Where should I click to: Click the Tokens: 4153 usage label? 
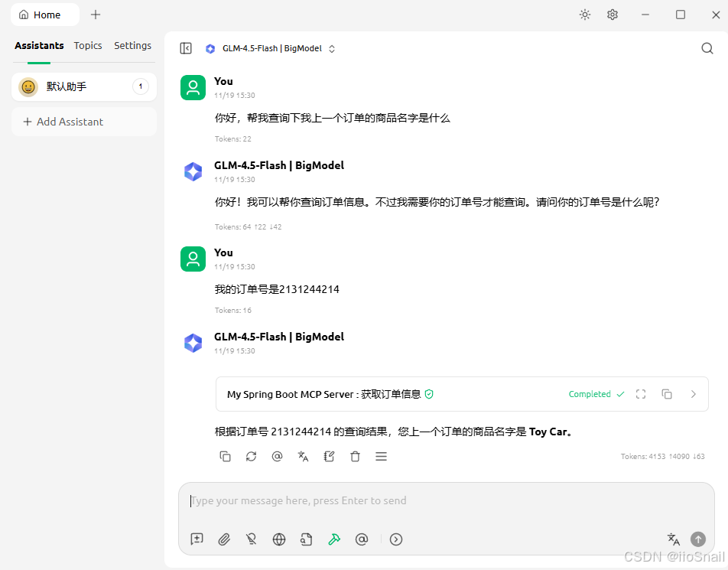(662, 457)
